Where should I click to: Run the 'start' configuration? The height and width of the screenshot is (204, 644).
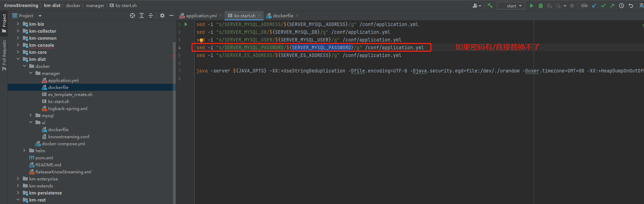tap(532, 6)
